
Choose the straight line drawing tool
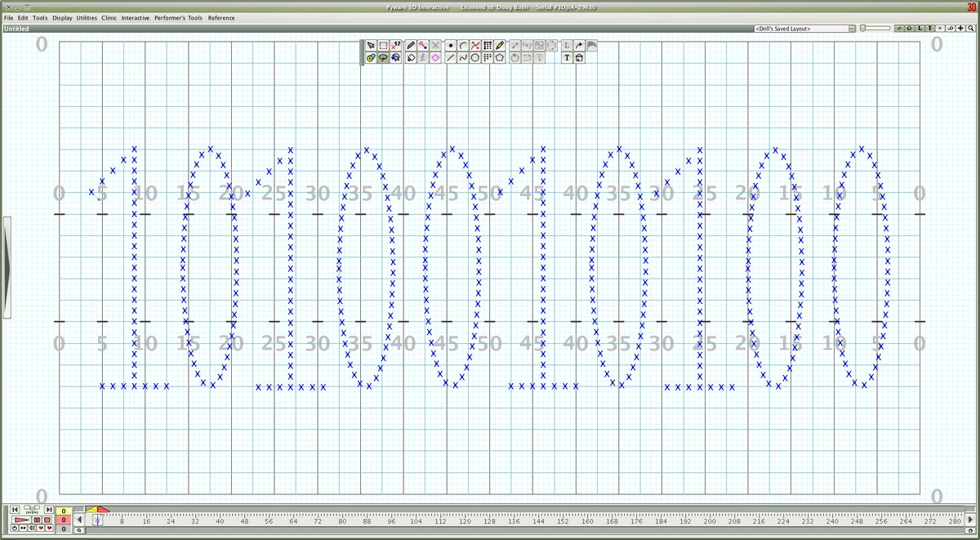click(x=451, y=57)
